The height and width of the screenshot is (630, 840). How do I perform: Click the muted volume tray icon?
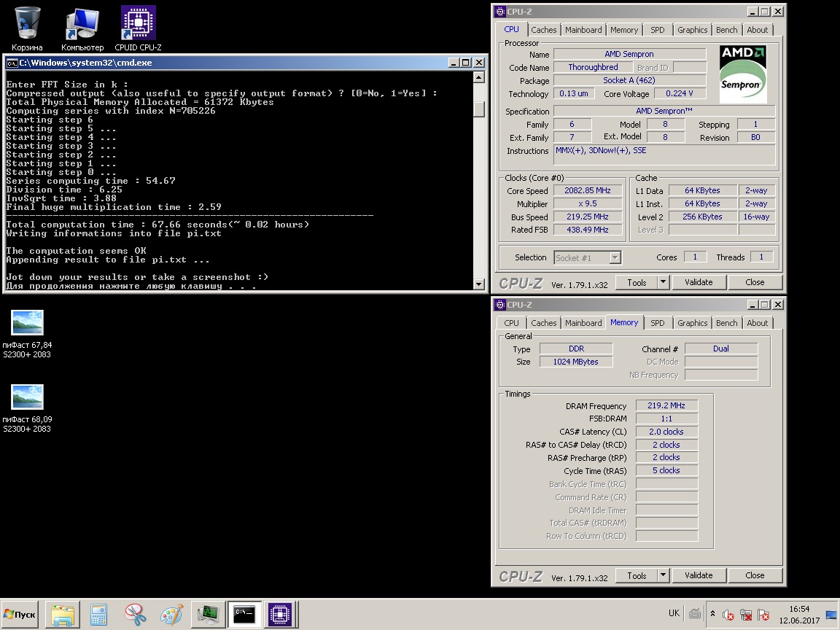click(728, 615)
